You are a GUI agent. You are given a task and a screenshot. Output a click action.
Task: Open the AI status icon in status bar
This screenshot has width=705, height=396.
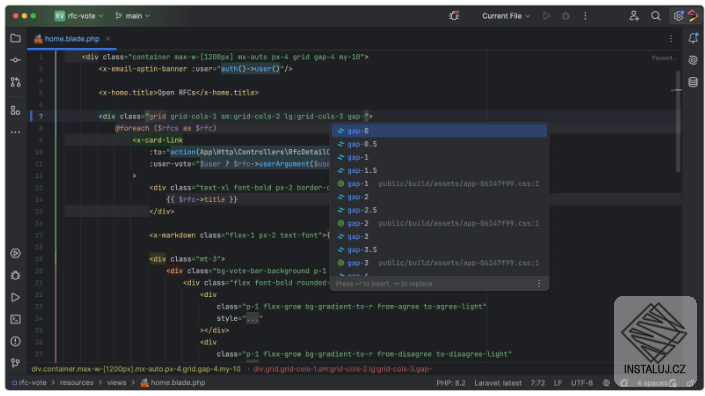tap(606, 383)
